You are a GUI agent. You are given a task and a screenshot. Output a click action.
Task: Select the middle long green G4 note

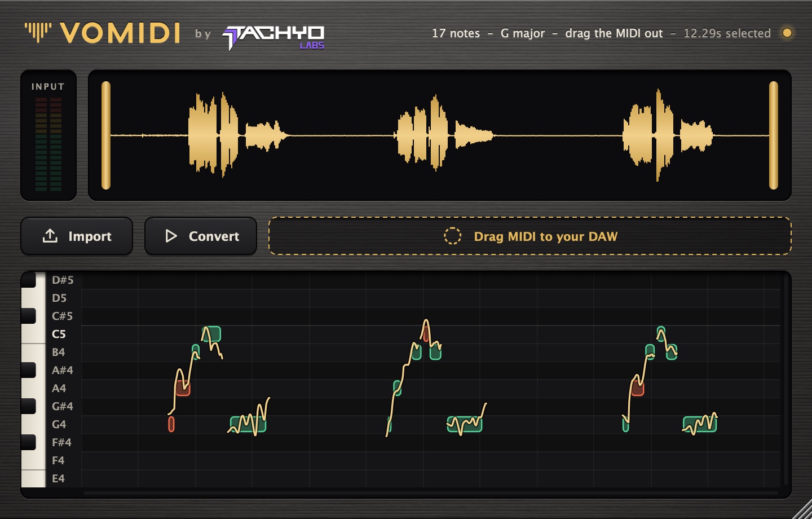465,424
